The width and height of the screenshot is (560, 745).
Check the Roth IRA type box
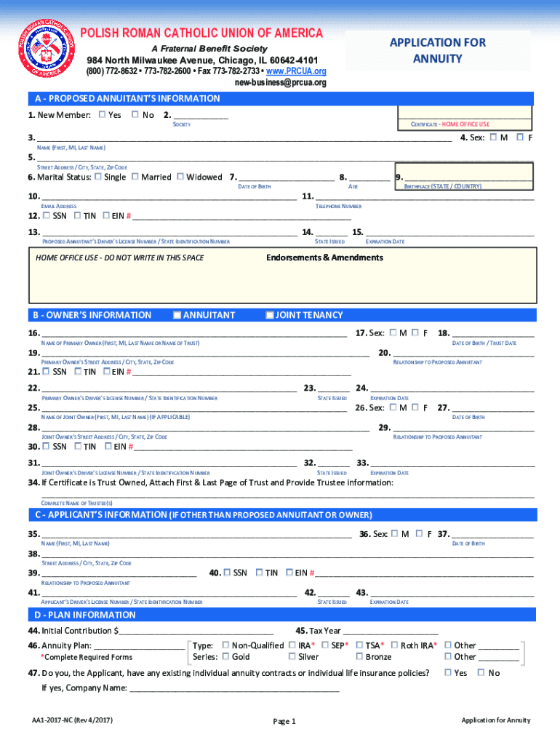[x=394, y=645]
